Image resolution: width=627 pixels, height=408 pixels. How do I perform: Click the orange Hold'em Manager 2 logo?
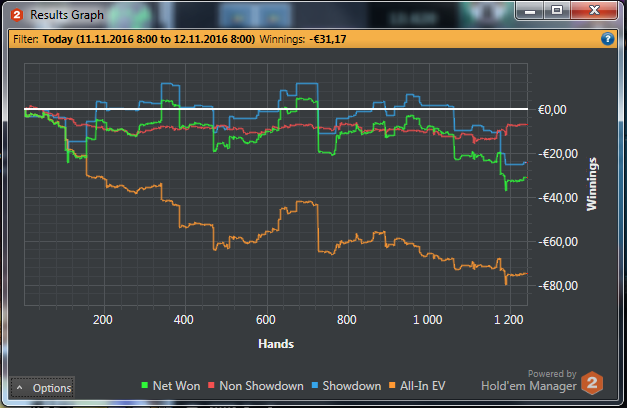[x=592, y=383]
